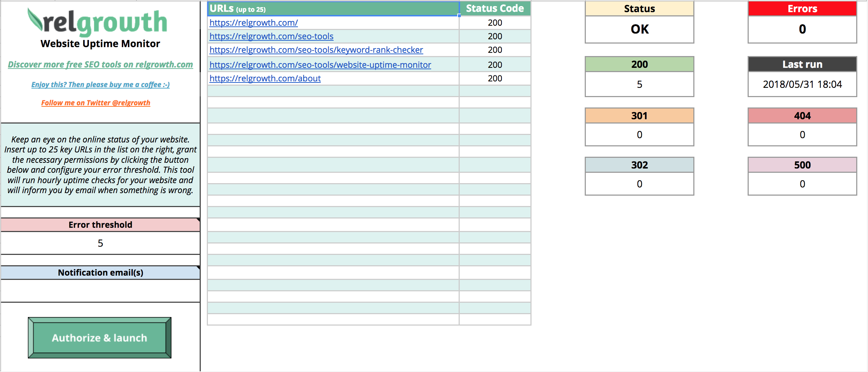Open the relgrowth.com/seo-tools link

tap(271, 36)
